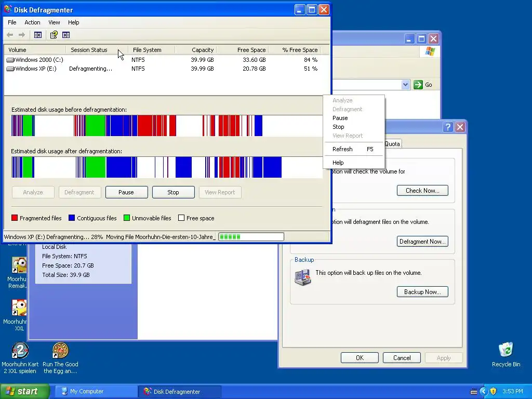
Task: Click the Explorer window address input field
Action: click(366, 85)
